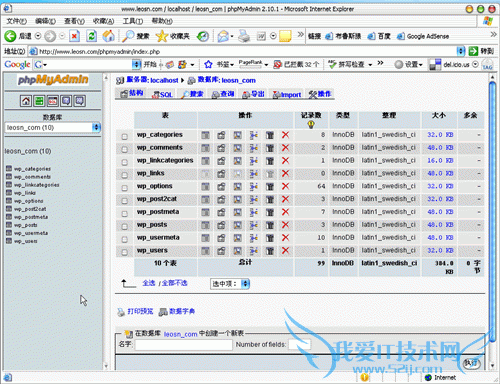Click the new table name field
The height and width of the screenshot is (384, 500).
(x=184, y=344)
